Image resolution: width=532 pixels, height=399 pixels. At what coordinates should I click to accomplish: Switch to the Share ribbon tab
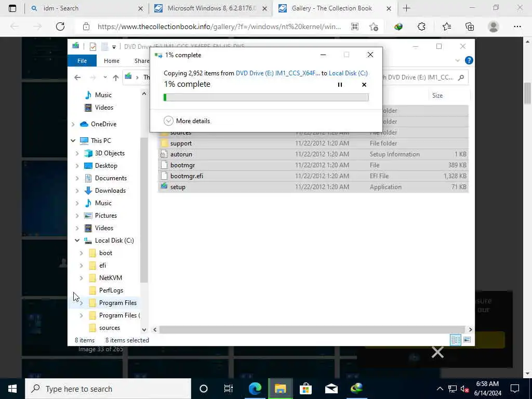pyautogui.click(x=142, y=61)
